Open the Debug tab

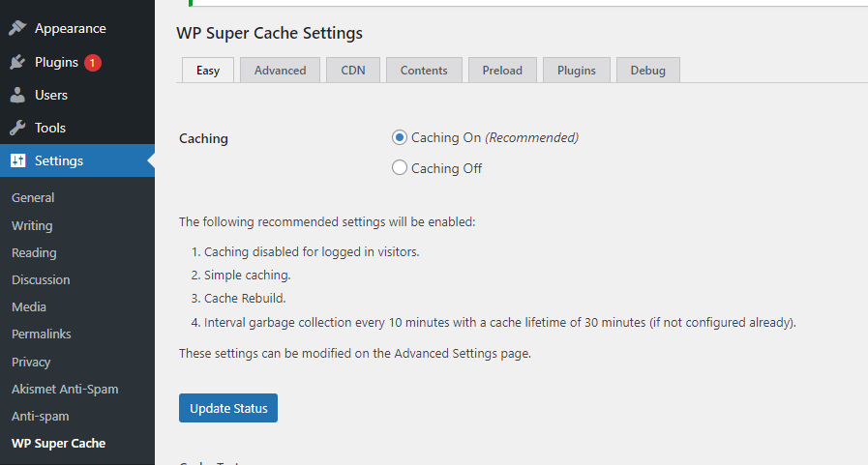click(x=647, y=71)
